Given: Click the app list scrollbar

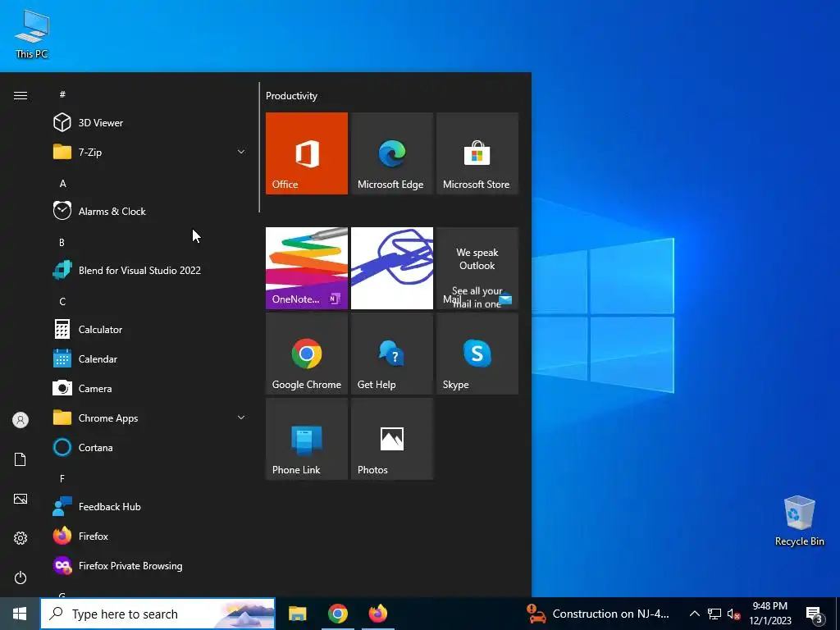Looking at the screenshot, I should tap(259, 148).
